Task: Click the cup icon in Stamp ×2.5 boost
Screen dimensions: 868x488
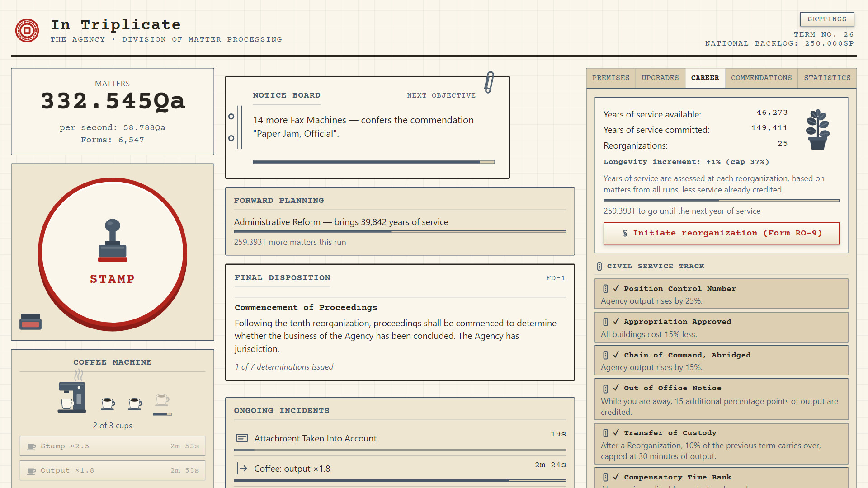Action: click(32, 446)
